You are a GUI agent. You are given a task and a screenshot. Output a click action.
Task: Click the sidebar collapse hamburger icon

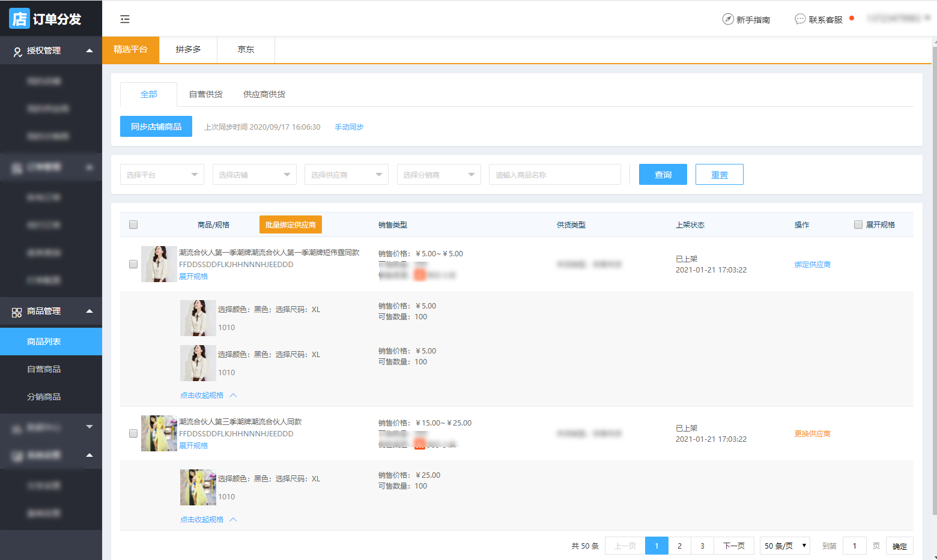point(125,19)
